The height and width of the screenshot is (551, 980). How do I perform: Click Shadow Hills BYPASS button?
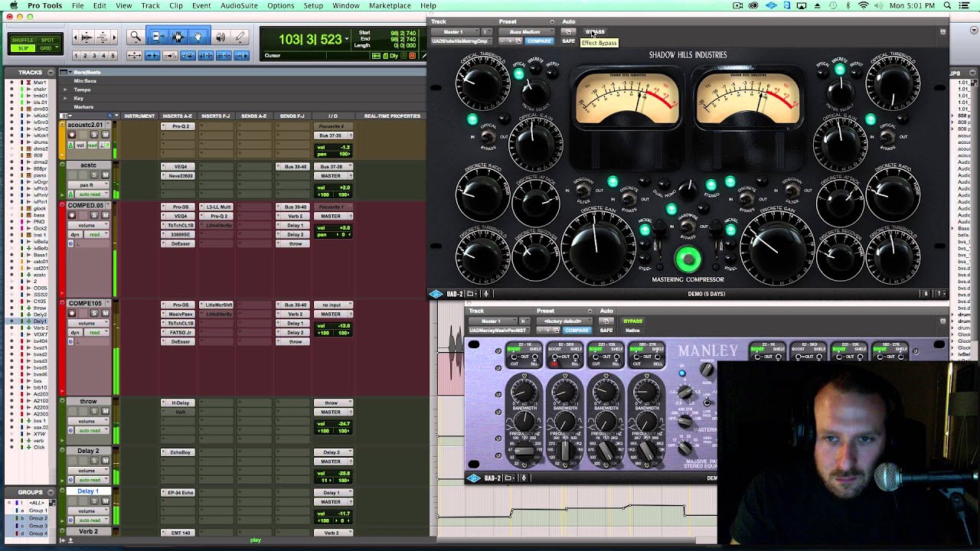pyautogui.click(x=595, y=32)
